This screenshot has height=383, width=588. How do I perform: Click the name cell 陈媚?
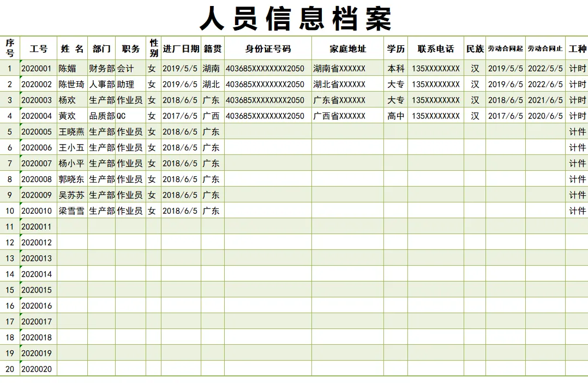[x=73, y=68]
